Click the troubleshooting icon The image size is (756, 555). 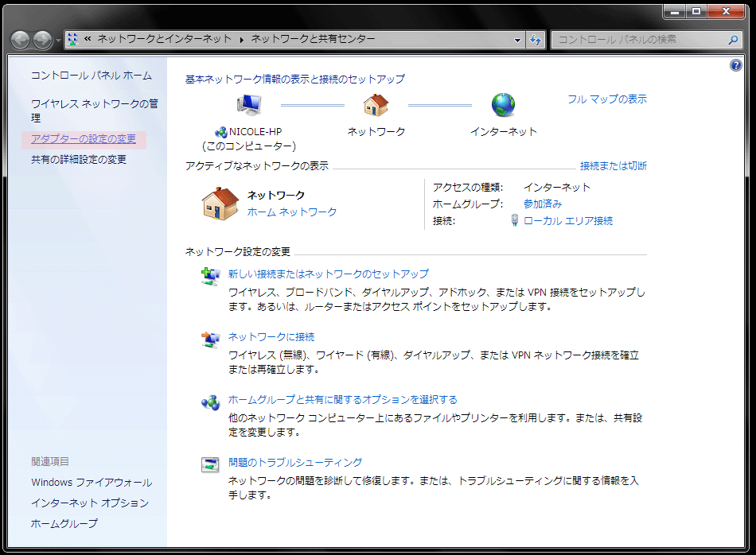point(210,464)
